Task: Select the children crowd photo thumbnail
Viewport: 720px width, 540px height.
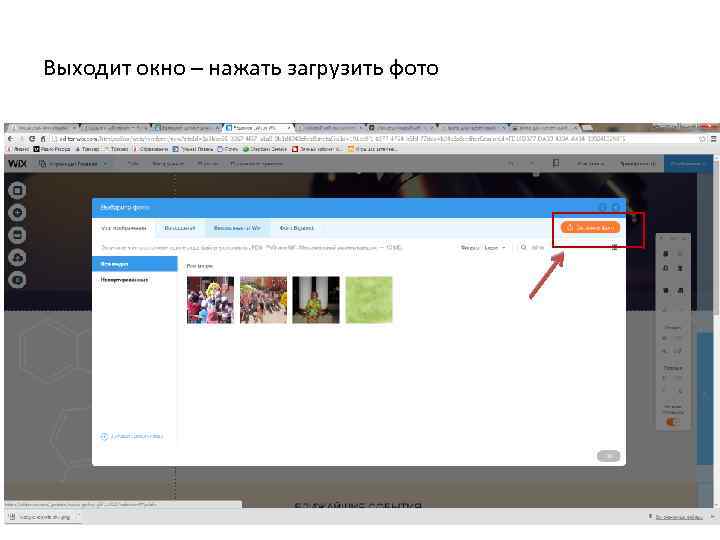Action: pos(210,300)
